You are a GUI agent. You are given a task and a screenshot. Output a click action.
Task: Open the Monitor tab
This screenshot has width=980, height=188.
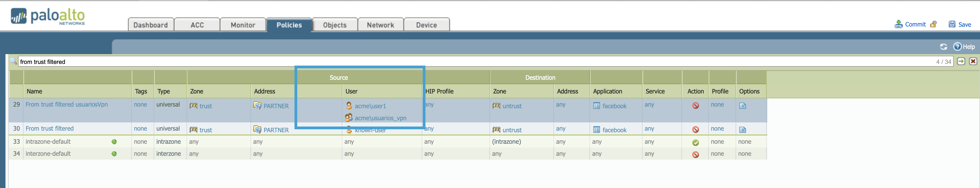243,25
